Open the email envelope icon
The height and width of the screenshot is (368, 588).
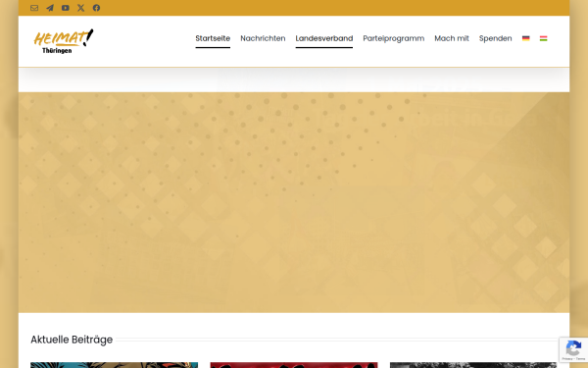[x=34, y=8]
